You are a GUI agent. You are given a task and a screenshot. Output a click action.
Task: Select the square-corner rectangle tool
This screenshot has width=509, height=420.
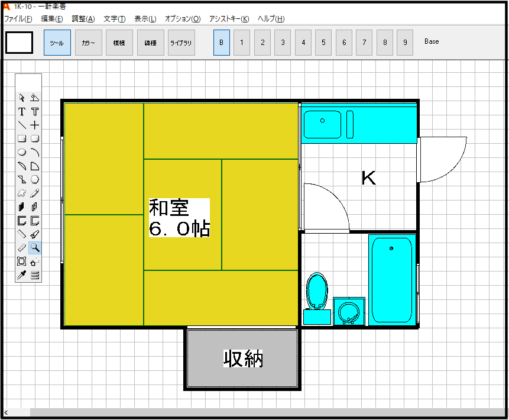tap(22, 138)
